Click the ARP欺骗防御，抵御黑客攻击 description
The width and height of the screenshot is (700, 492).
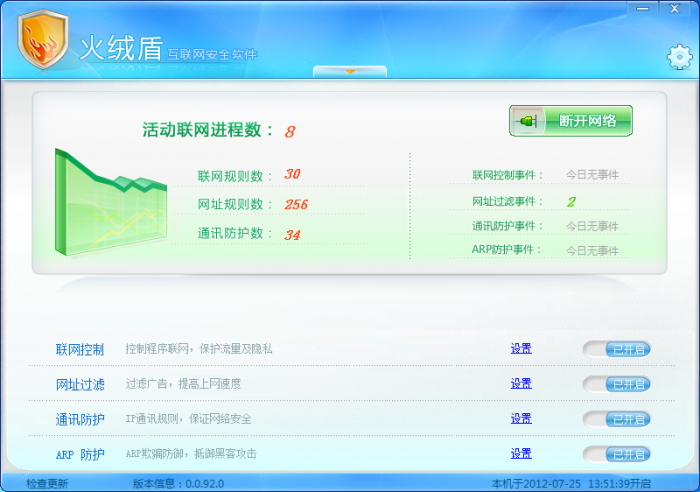point(191,454)
